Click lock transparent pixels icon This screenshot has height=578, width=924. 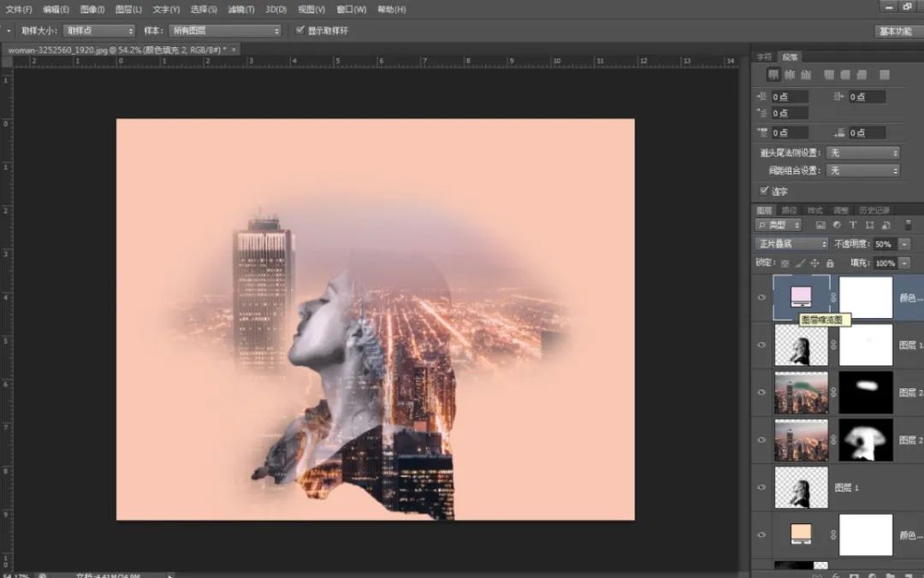click(785, 263)
